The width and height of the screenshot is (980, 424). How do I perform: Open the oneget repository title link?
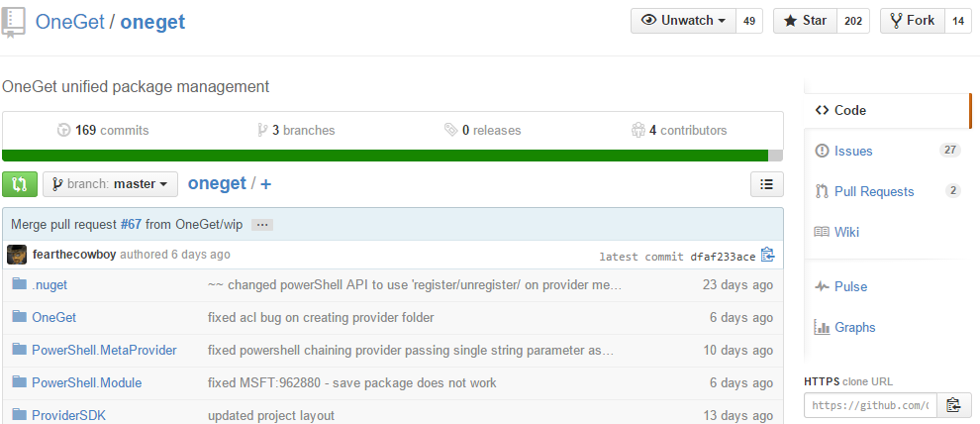[x=152, y=23]
